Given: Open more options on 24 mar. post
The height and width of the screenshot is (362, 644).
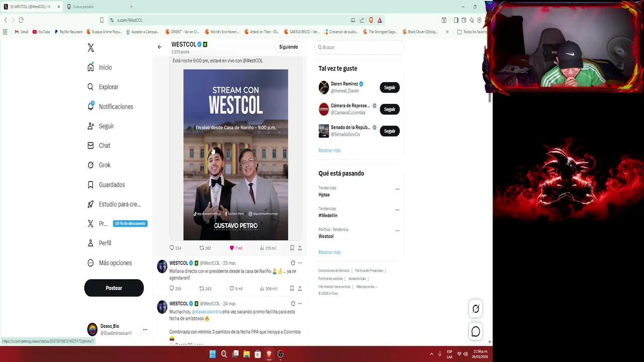Looking at the screenshot, I should point(300,304).
